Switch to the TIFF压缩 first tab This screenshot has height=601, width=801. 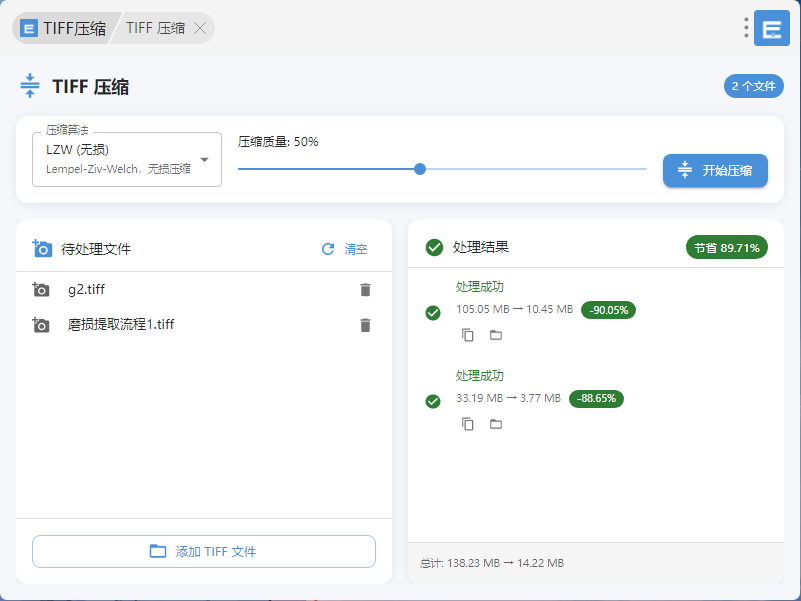click(x=64, y=28)
